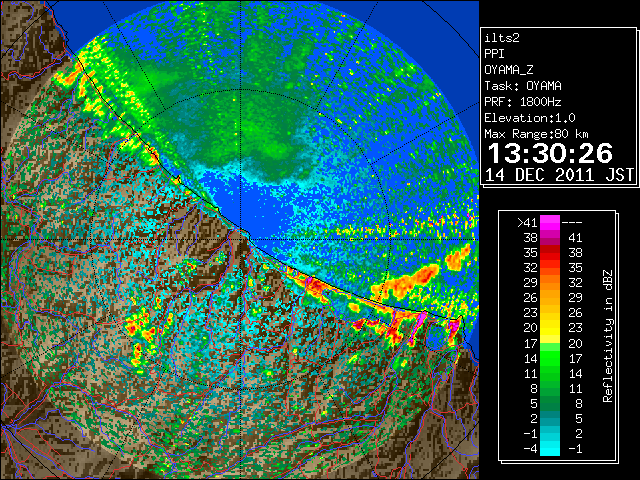
Task: Click the magenta high-reflectivity streak near the coast
Action: (x=419, y=326)
